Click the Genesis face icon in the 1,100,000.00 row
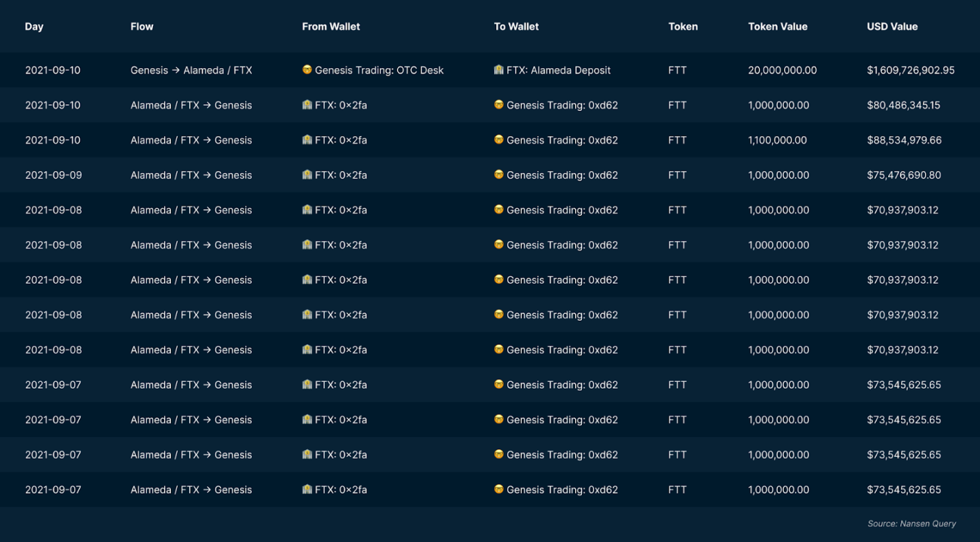The width and height of the screenshot is (980, 542). pos(499,140)
